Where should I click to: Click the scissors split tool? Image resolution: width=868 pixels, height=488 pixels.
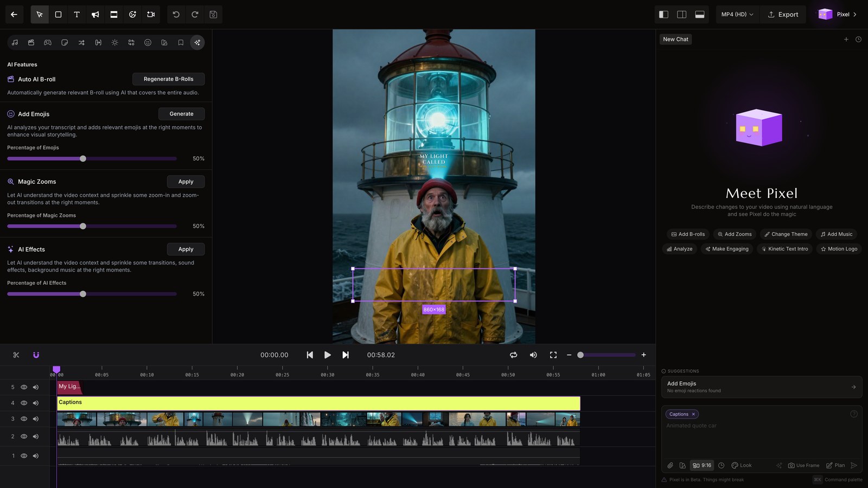16,355
